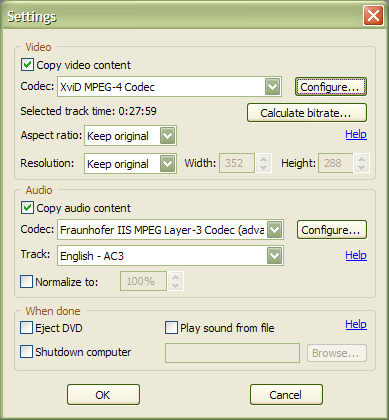Expand the audio Track dropdown
The width and height of the screenshot is (389, 420).
click(275, 256)
